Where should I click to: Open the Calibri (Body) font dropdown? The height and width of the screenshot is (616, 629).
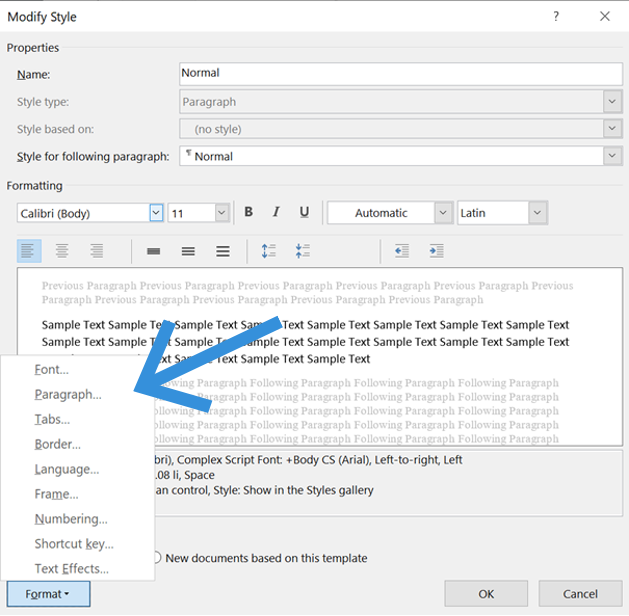point(156,213)
